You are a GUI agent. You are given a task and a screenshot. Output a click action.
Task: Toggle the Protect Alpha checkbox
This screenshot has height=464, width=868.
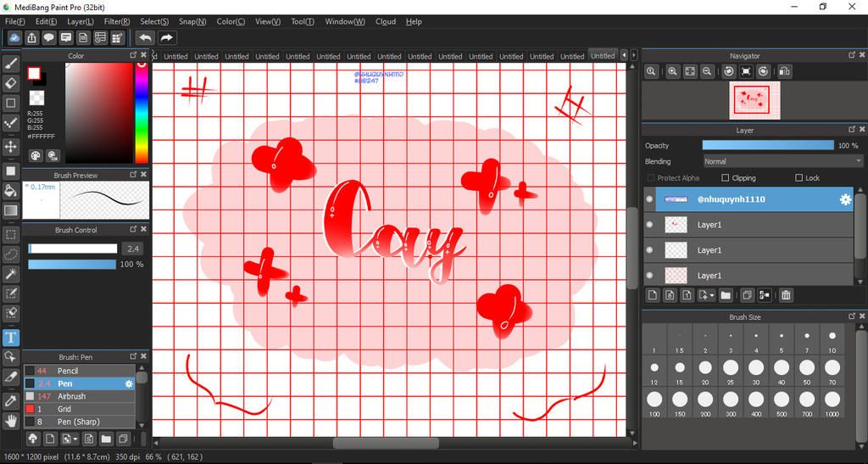pyautogui.click(x=651, y=178)
